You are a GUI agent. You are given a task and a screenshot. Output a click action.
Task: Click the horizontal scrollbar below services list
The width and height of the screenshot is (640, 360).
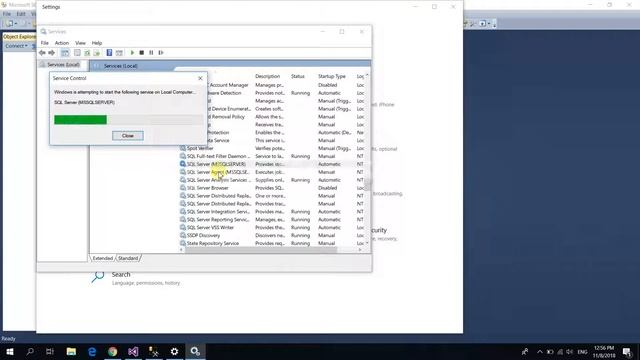[x=261, y=250]
